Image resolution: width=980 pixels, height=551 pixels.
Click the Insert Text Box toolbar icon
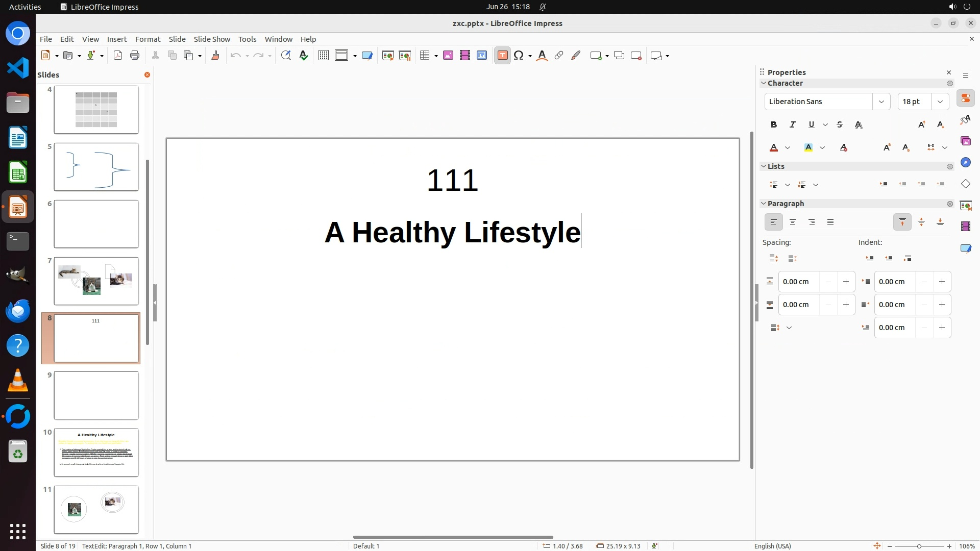[502, 56]
